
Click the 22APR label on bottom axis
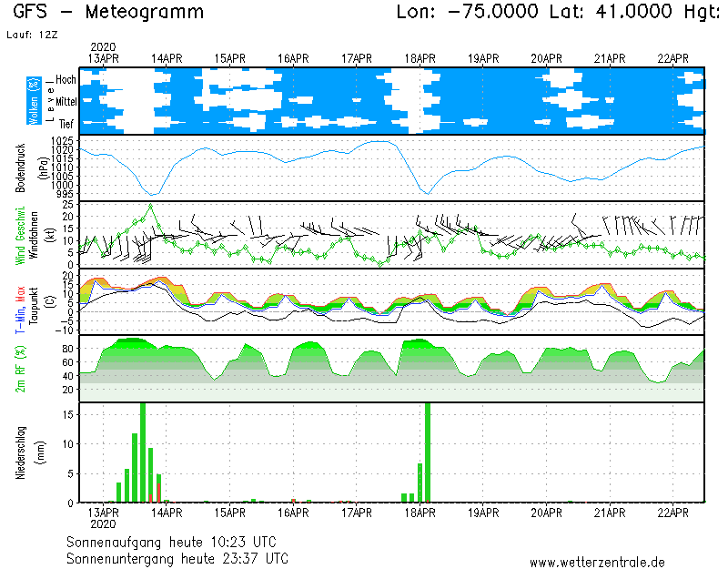pos(673,513)
